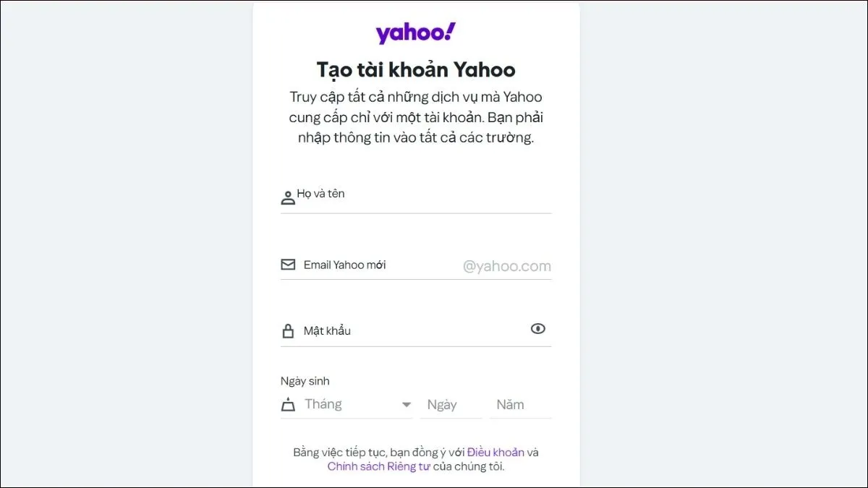The image size is (868, 488).
Task: Select the Năm year field
Action: [x=520, y=405]
